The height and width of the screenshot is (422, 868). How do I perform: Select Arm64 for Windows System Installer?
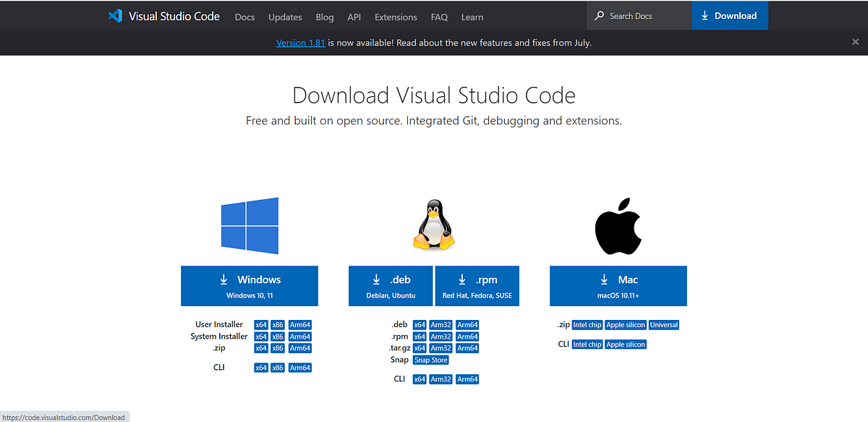(300, 337)
